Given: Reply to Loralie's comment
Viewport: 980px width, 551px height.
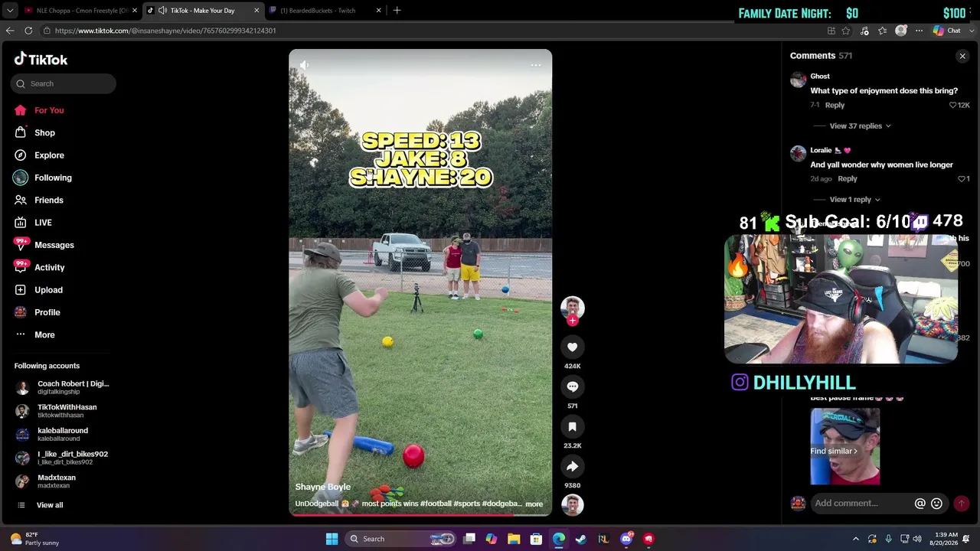Looking at the screenshot, I should coord(847,178).
